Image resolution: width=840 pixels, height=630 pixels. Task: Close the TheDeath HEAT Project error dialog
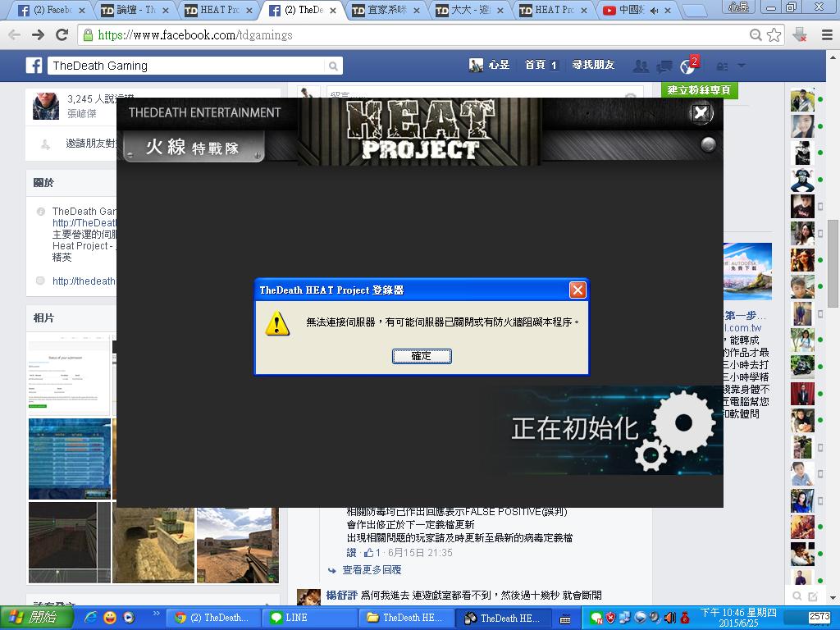click(x=577, y=290)
